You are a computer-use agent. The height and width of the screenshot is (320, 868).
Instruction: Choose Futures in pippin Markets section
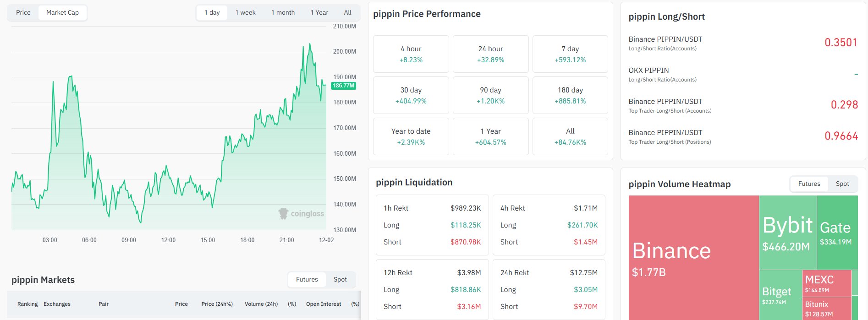click(307, 280)
